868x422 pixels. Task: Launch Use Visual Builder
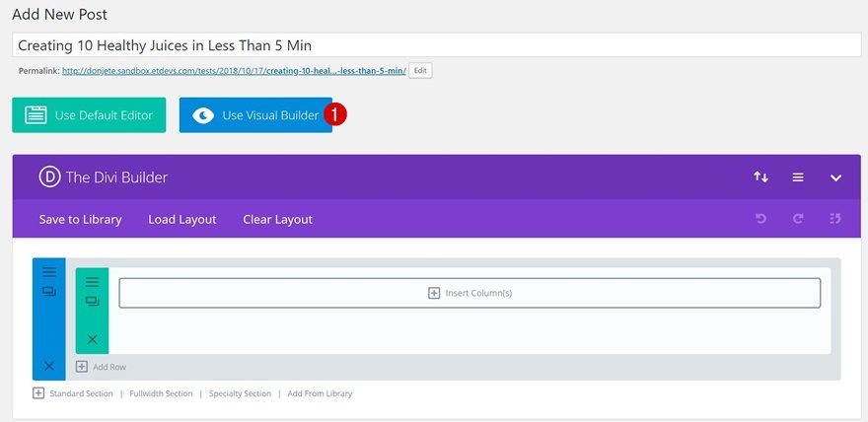pyautogui.click(x=255, y=115)
